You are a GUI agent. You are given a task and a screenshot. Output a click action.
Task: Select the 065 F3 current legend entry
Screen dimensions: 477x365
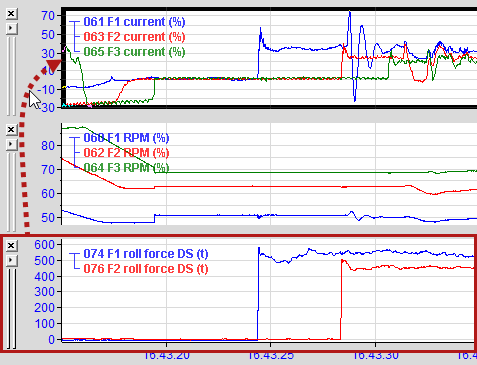point(134,52)
